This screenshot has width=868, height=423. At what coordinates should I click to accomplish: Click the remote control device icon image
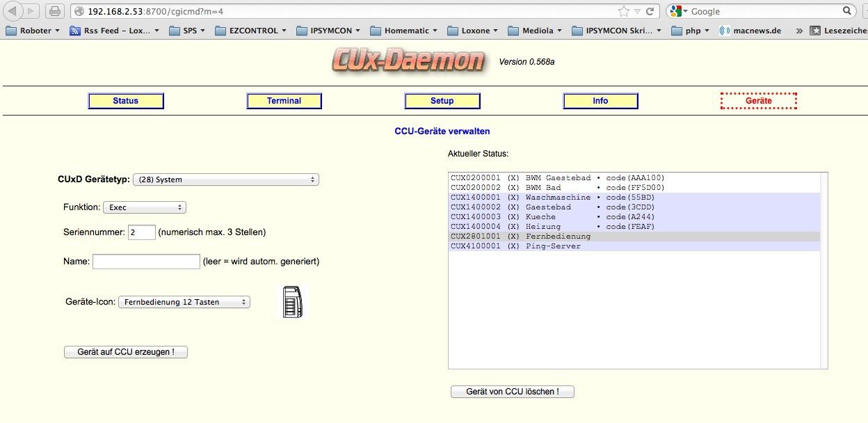point(293,302)
